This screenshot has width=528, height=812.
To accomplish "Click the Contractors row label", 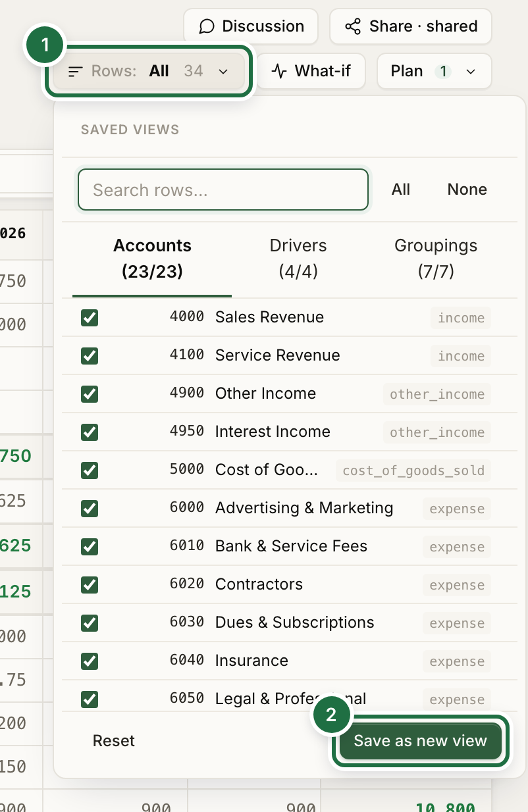I will tap(259, 584).
